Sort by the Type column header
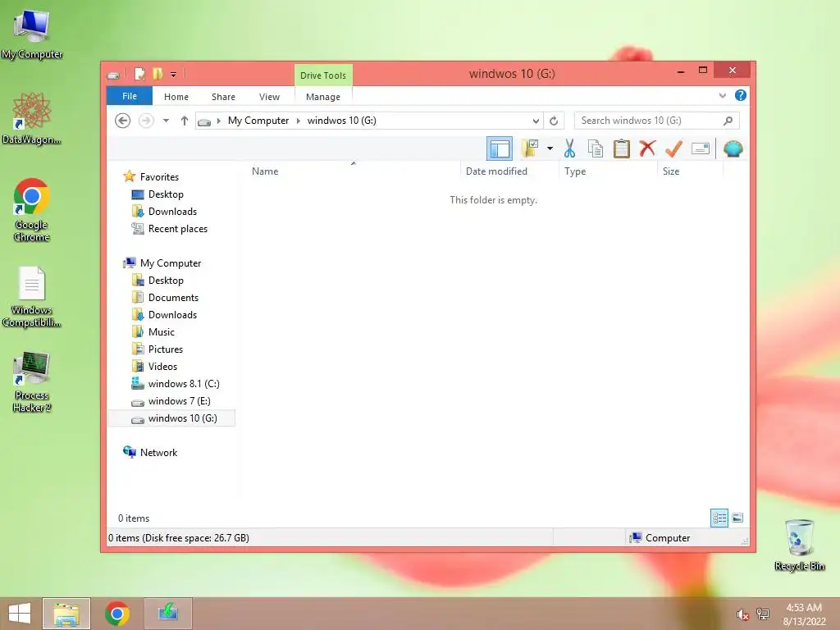Viewport: 840px width, 630px height. [608, 171]
